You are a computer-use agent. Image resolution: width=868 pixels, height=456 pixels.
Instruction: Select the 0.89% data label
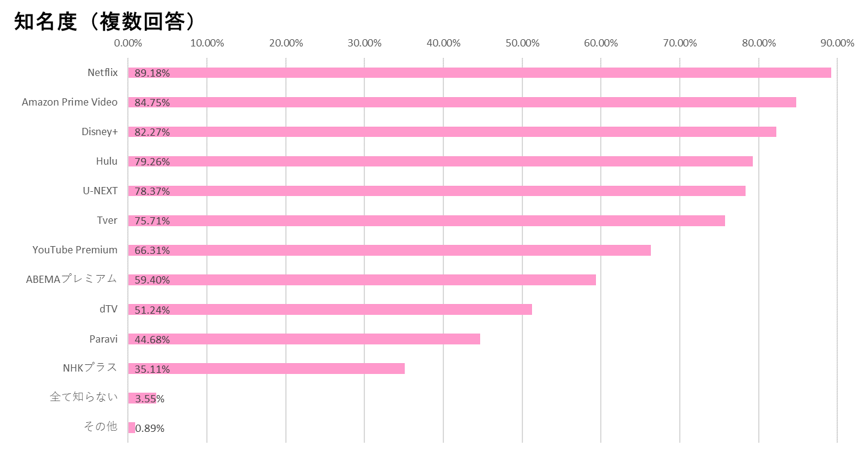tap(150, 428)
